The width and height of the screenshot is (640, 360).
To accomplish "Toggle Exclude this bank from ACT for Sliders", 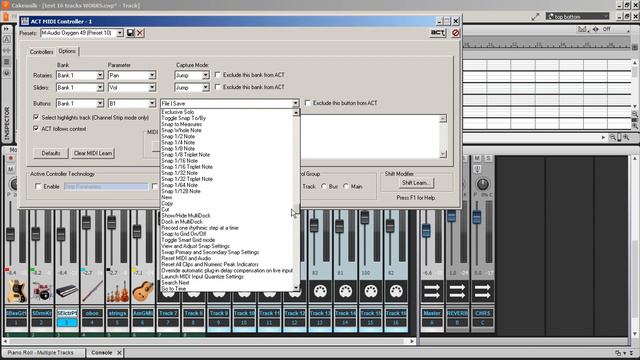I will (218, 87).
